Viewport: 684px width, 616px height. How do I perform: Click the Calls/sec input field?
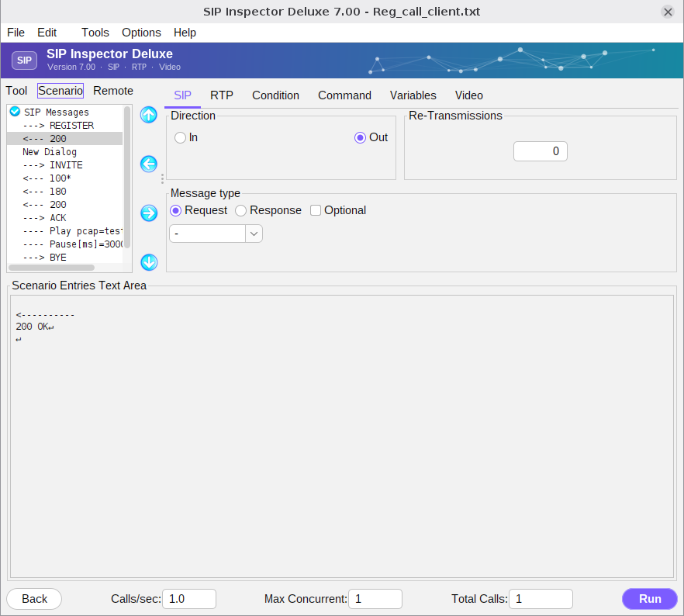189,599
